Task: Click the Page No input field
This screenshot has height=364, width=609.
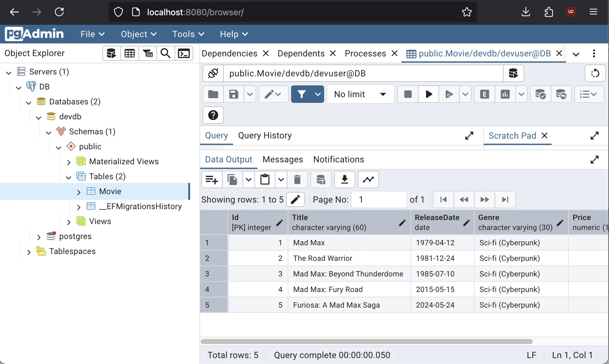Action: click(379, 199)
